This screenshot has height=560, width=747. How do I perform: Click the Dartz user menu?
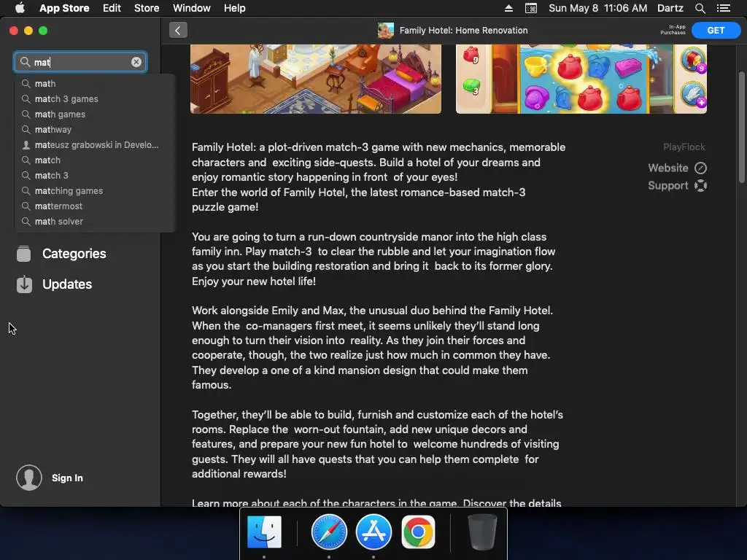670,8
